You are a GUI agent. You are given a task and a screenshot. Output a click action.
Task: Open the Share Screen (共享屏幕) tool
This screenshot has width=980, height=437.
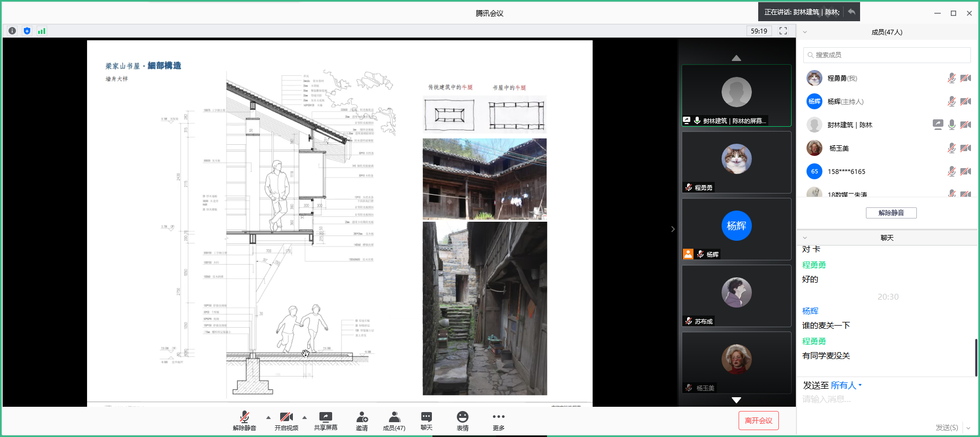[x=325, y=421]
